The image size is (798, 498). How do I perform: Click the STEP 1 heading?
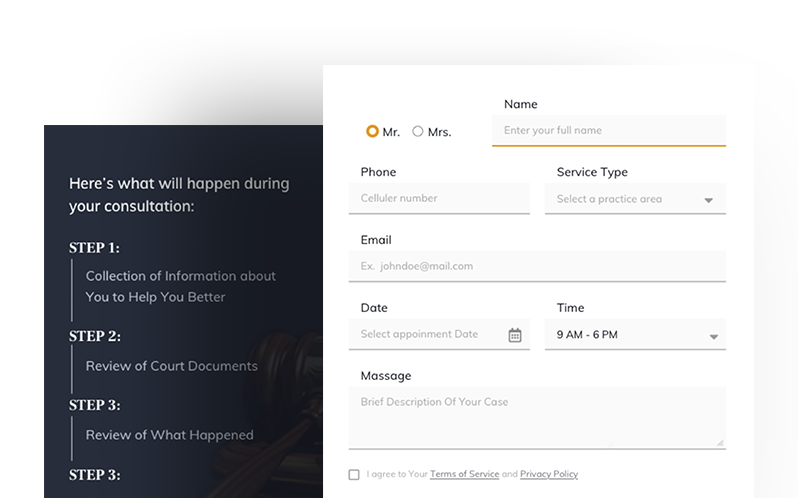(94, 248)
